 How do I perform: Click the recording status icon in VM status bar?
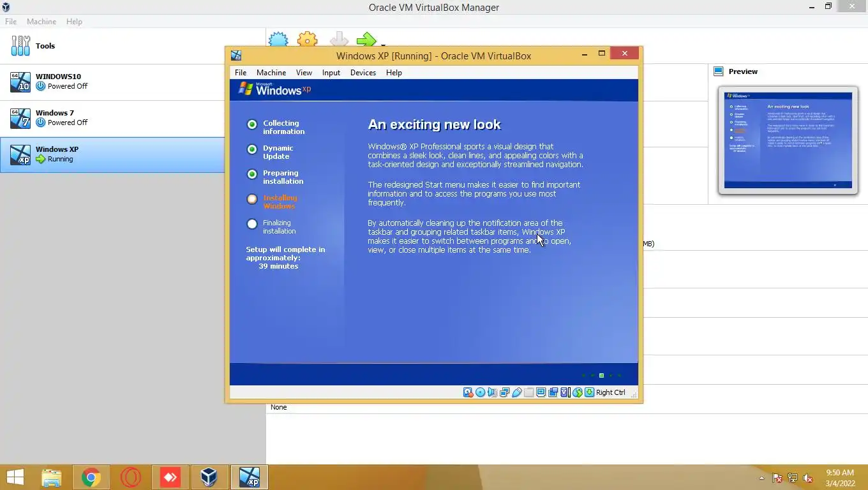553,392
